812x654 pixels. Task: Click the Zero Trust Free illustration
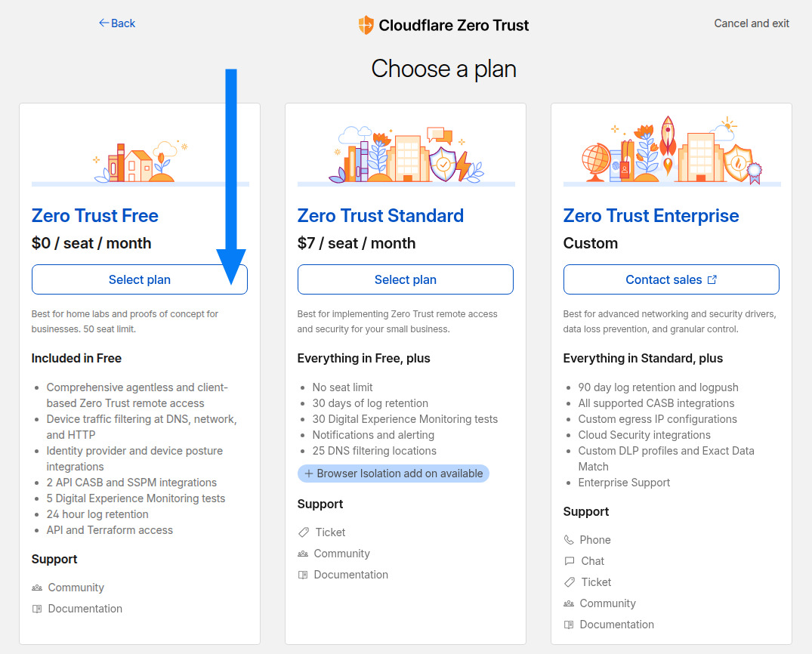pos(140,159)
